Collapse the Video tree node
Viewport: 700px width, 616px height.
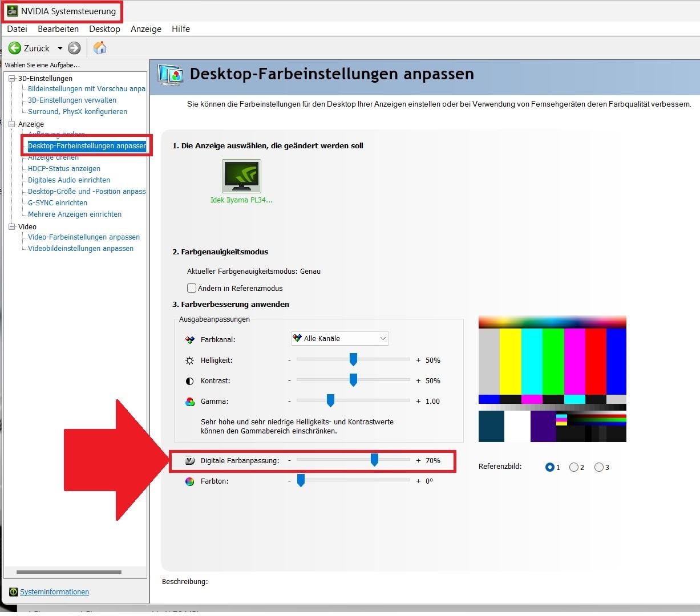12,227
